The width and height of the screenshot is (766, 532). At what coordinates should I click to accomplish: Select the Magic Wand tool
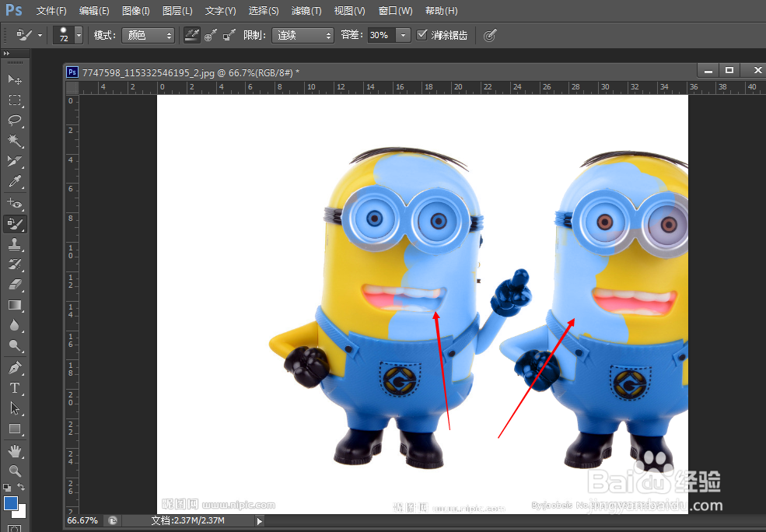pyautogui.click(x=15, y=141)
